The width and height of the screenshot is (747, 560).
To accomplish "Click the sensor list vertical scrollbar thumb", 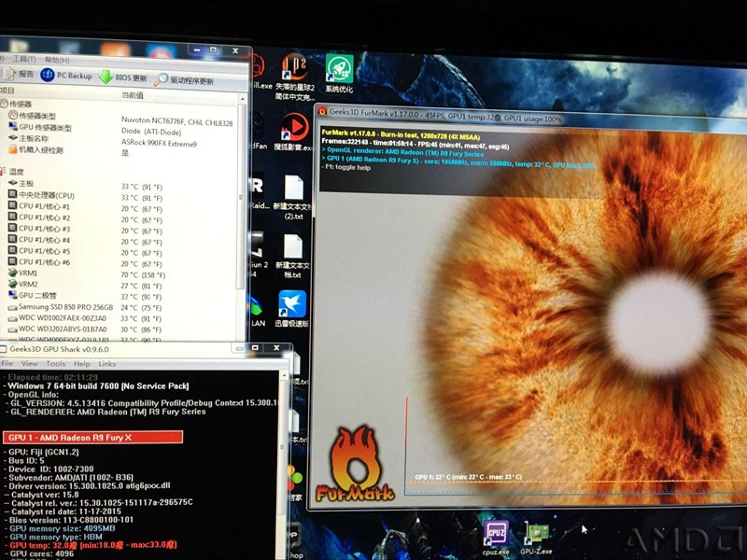I will click(x=242, y=195).
